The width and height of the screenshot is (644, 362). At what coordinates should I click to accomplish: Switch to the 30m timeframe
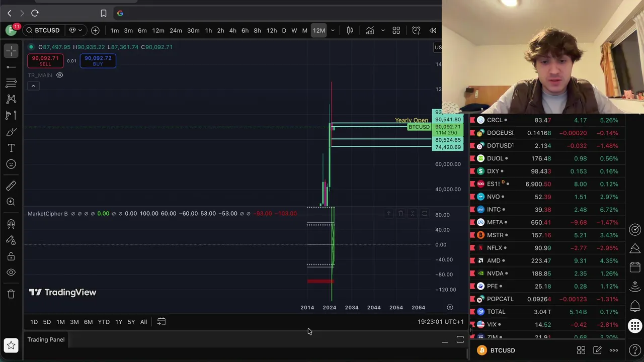pos(193,31)
